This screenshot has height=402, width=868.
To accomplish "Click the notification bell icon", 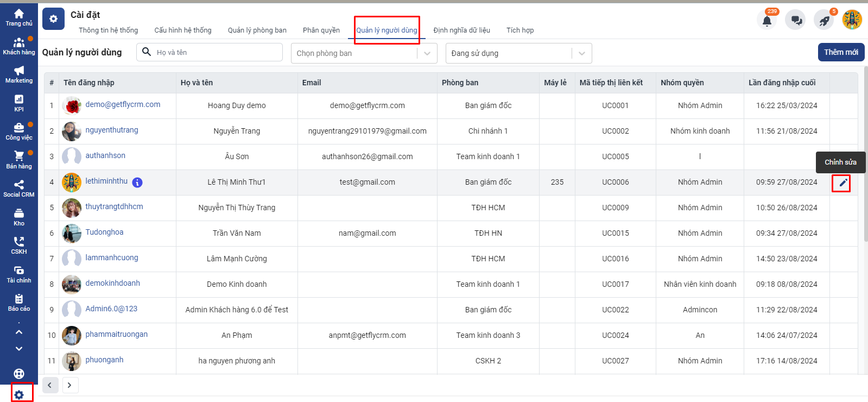I will pos(766,21).
